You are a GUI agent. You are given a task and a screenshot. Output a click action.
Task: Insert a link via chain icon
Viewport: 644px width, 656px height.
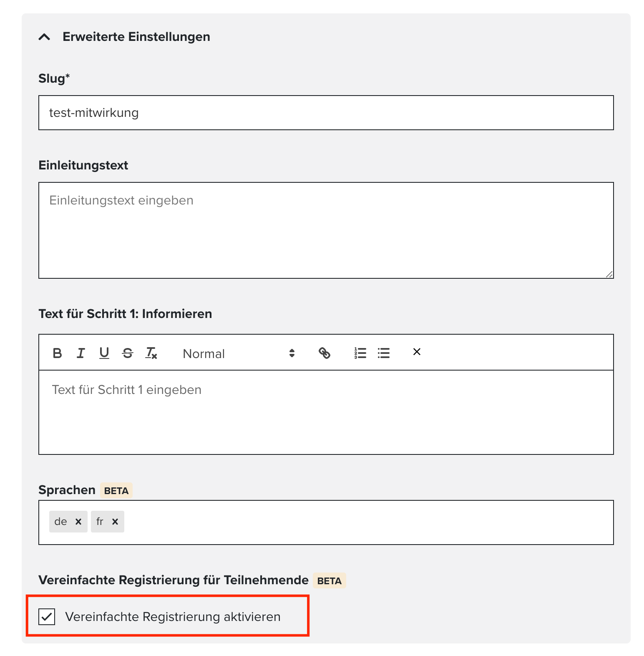[325, 353]
